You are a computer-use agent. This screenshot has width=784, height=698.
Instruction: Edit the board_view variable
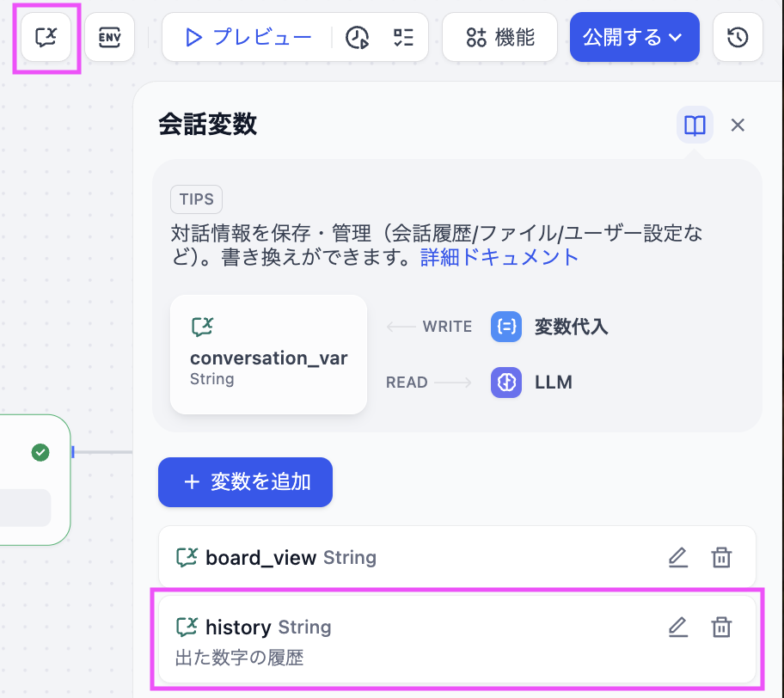[x=678, y=558]
